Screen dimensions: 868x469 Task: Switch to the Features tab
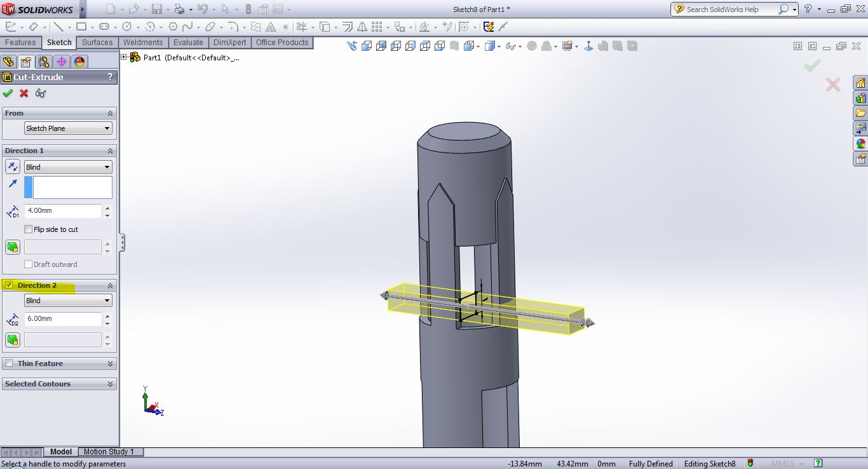(x=20, y=43)
